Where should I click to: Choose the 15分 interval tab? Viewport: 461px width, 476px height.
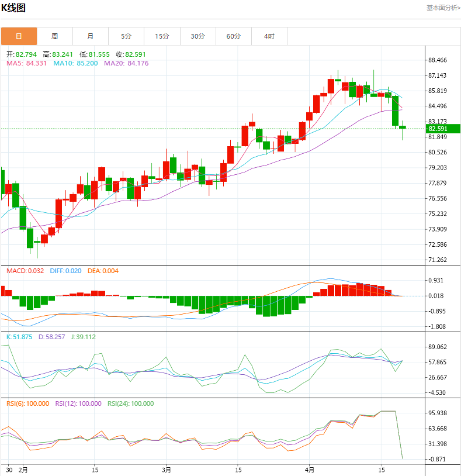162,36
